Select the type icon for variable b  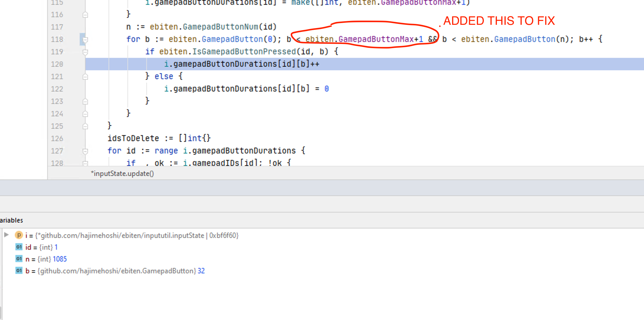19,270
